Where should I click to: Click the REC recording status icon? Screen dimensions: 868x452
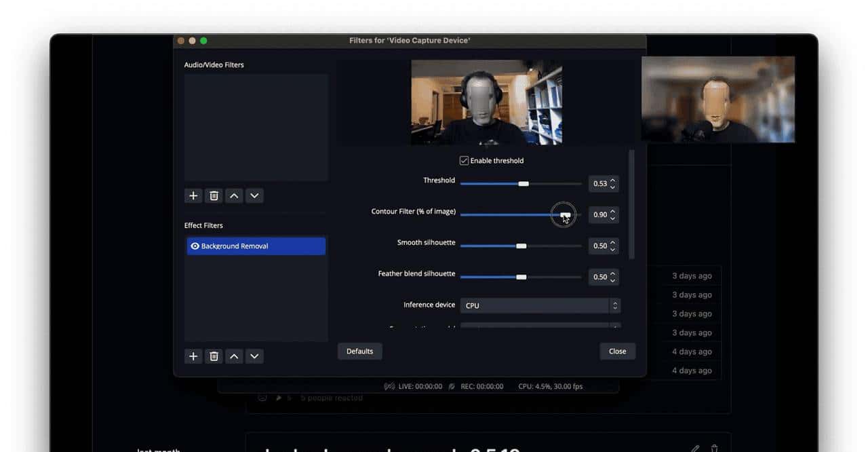[451, 386]
